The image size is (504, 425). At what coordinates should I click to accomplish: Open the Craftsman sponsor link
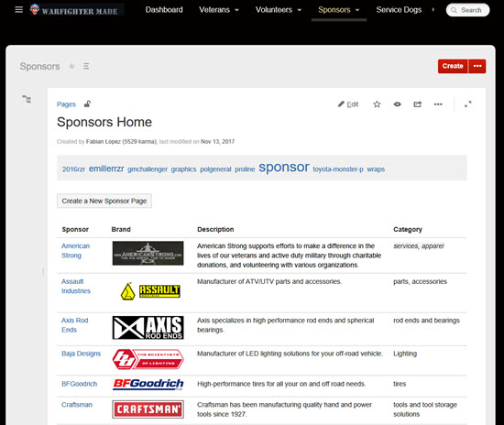tap(77, 405)
